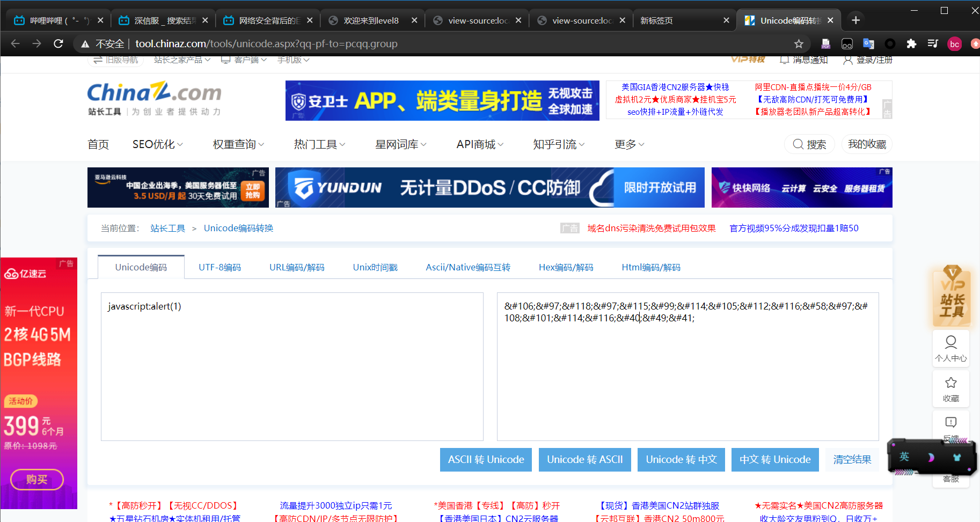Switch to the URL编码/解码 tab
Screen dimensions: 980x522
pyautogui.click(x=297, y=267)
